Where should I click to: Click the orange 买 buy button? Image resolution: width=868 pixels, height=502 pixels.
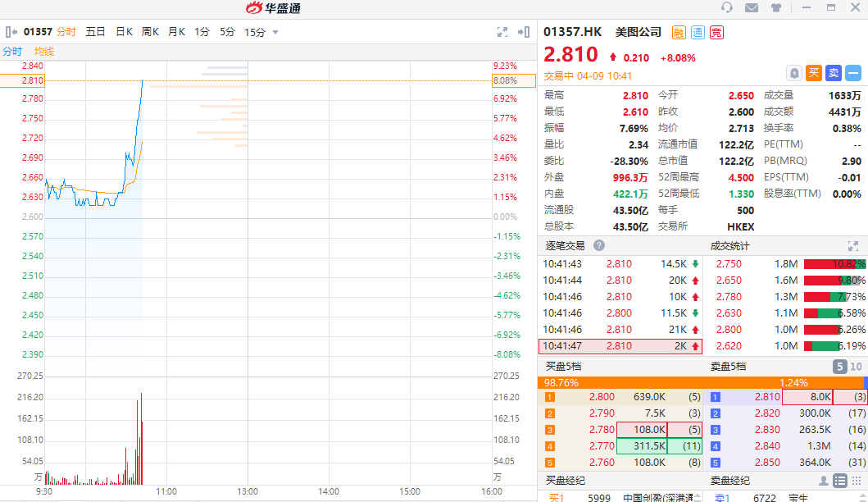tap(814, 73)
